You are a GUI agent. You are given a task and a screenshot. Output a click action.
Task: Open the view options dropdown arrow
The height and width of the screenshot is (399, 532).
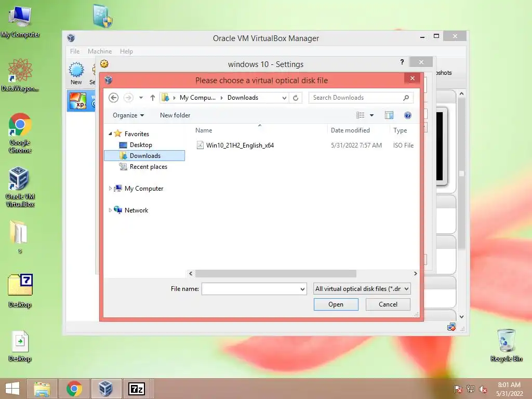click(371, 115)
